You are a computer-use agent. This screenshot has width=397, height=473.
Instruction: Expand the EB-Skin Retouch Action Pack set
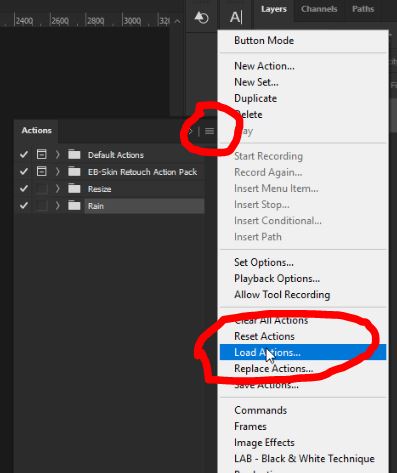58,172
